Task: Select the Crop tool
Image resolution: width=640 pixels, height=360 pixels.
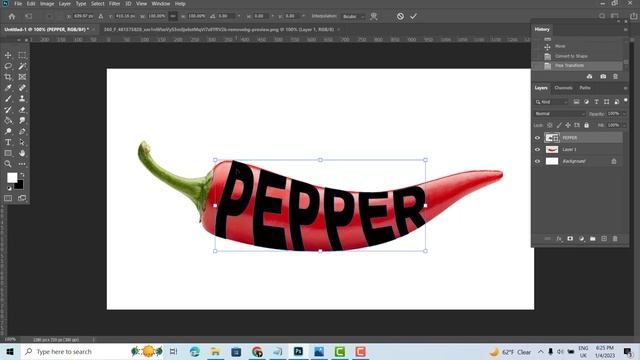Action: pos(8,77)
